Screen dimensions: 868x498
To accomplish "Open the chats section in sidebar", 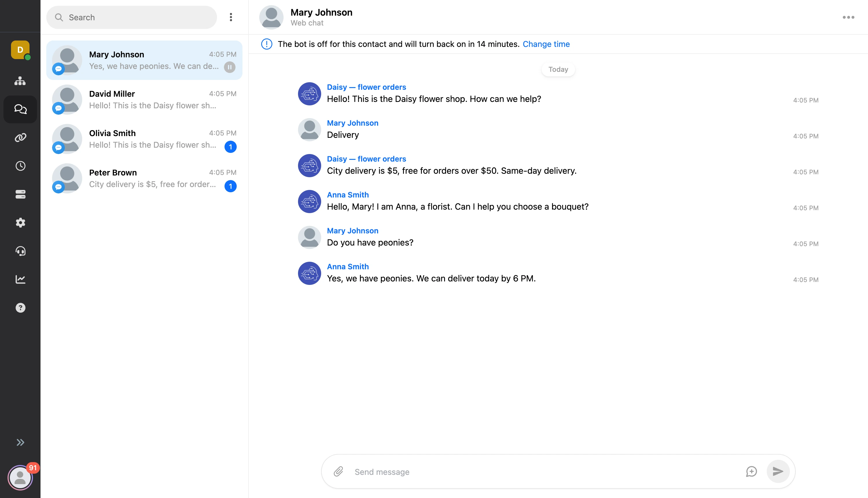I will pos(20,109).
